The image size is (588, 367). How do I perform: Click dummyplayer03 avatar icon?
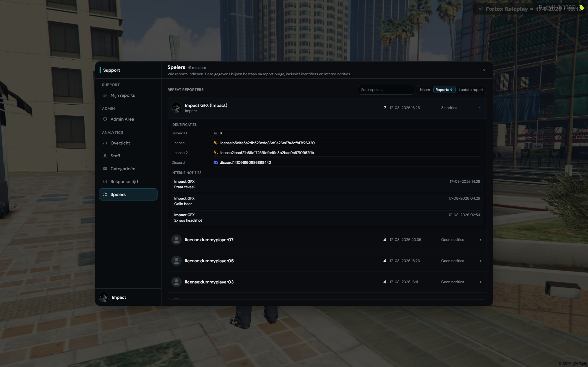click(176, 282)
